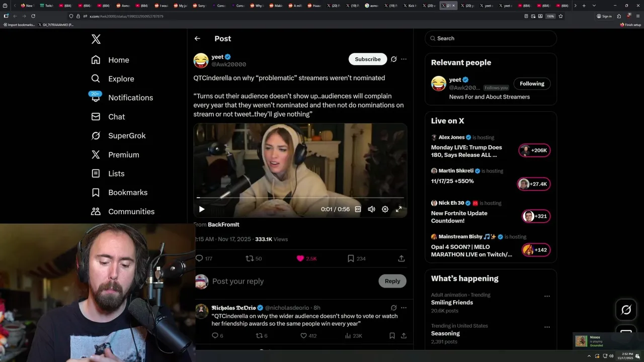Play the QTCinderella video
644x362 pixels.
click(x=202, y=209)
